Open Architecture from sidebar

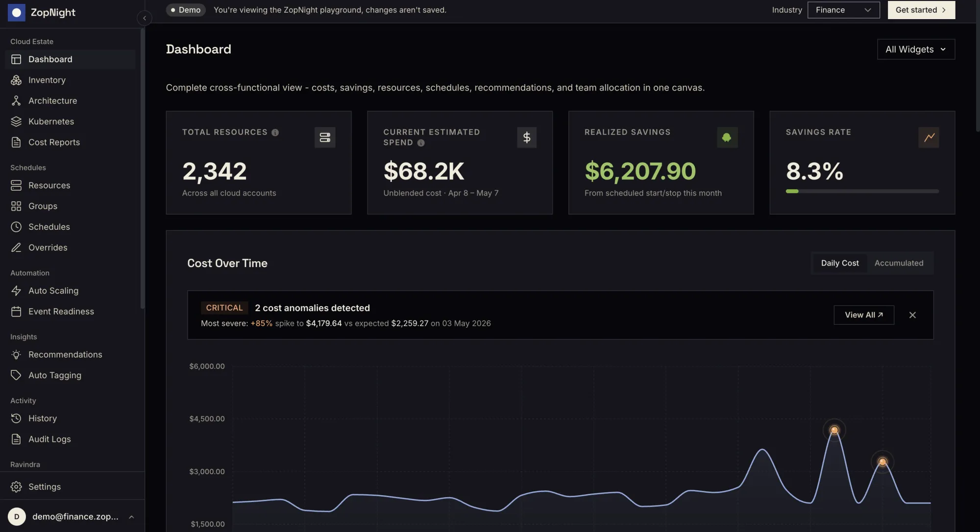(x=70, y=101)
